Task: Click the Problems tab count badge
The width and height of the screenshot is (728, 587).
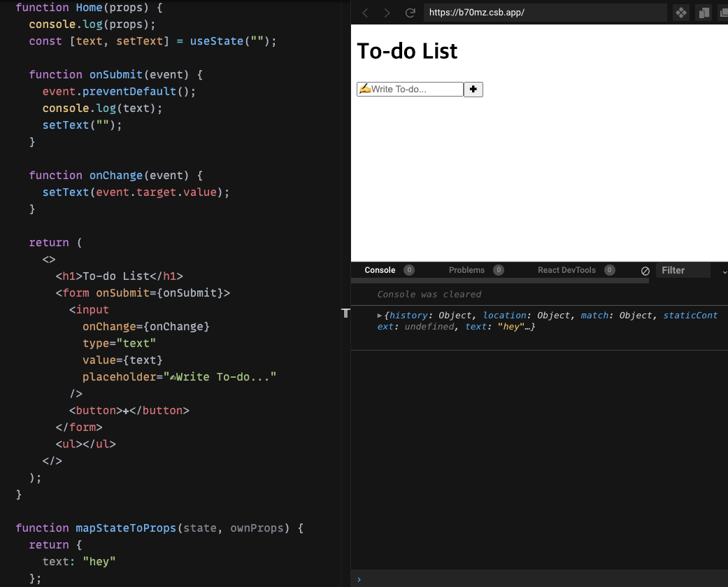Action: click(499, 270)
